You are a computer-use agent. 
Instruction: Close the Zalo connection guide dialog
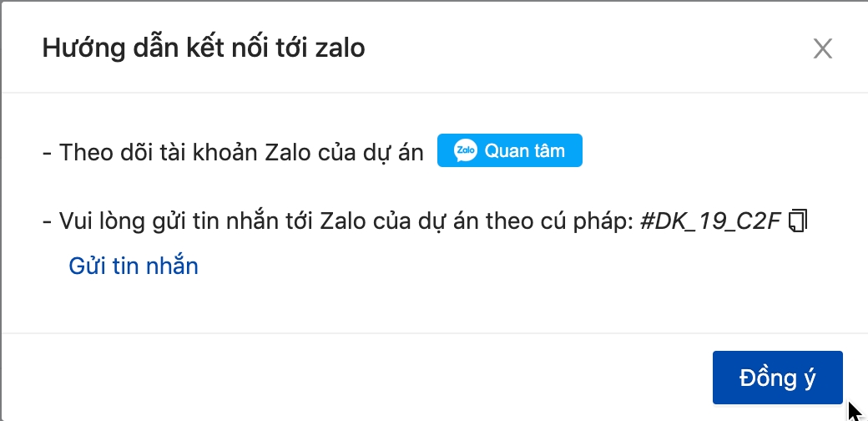click(823, 49)
